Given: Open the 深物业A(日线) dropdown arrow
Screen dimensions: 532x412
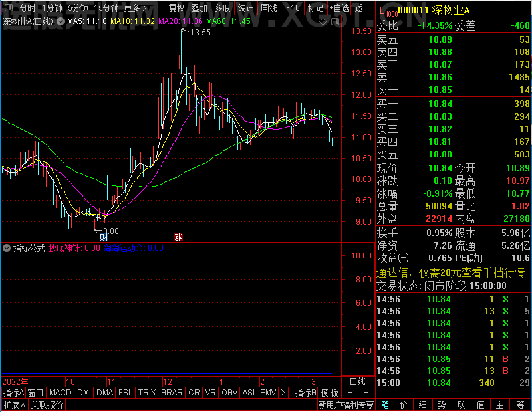Looking at the screenshot, I should pos(61,21).
